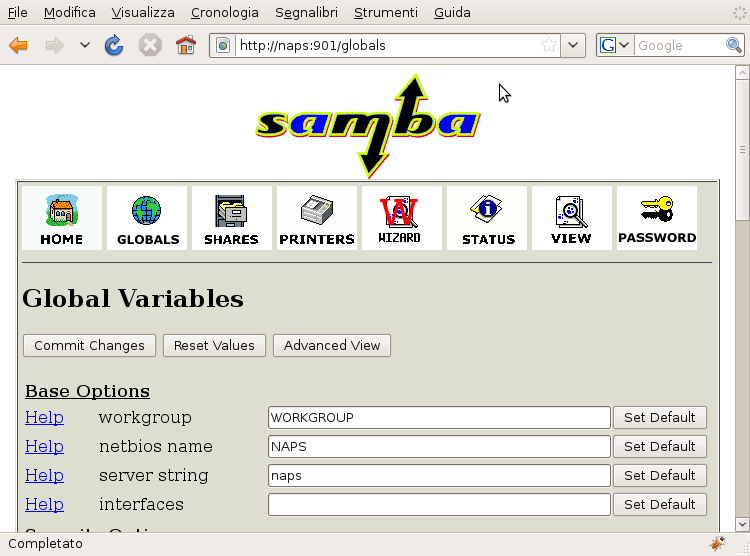This screenshot has height=556, width=750.
Task: Click the scrollbar down arrow
Action: click(x=742, y=524)
